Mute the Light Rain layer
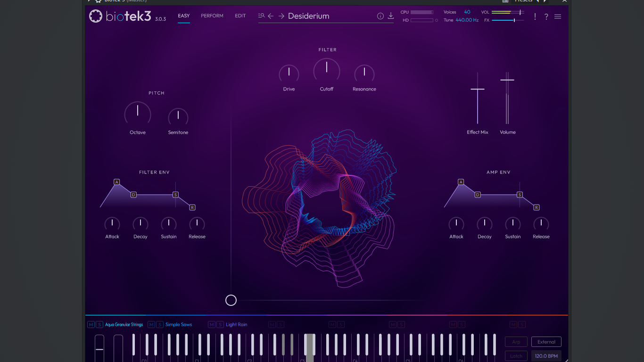 point(212,325)
